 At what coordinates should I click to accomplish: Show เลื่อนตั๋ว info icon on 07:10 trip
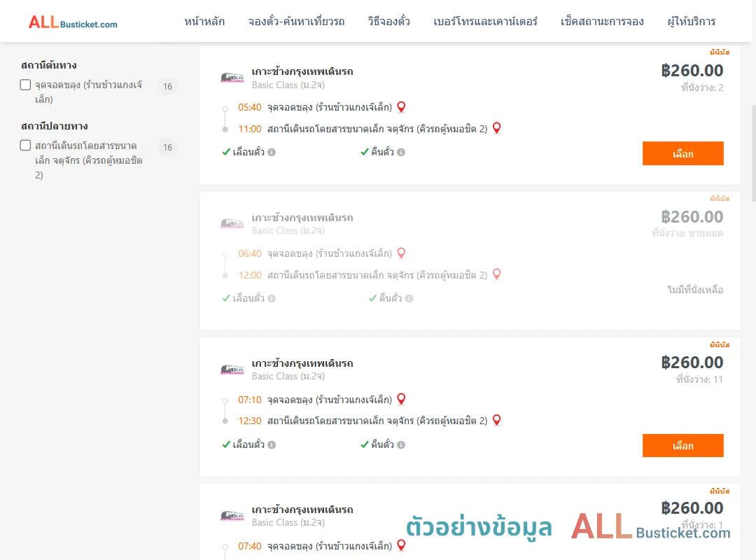point(272,444)
